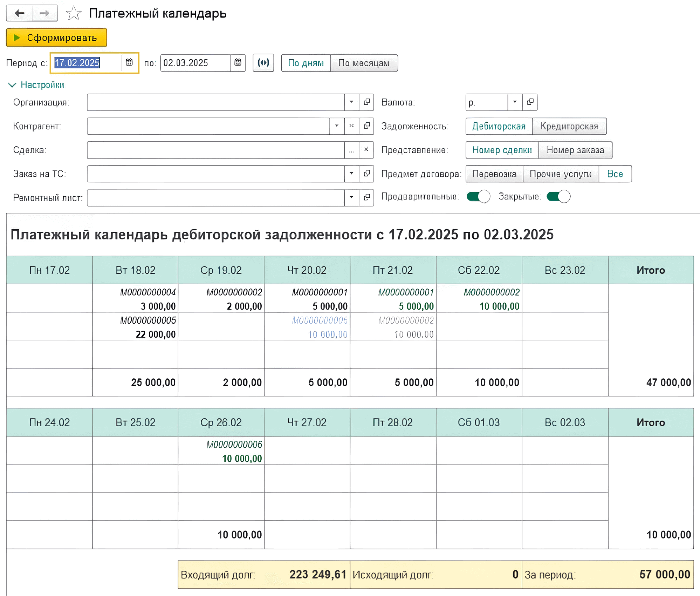Select the 22 000,00 amount cell

156,334
